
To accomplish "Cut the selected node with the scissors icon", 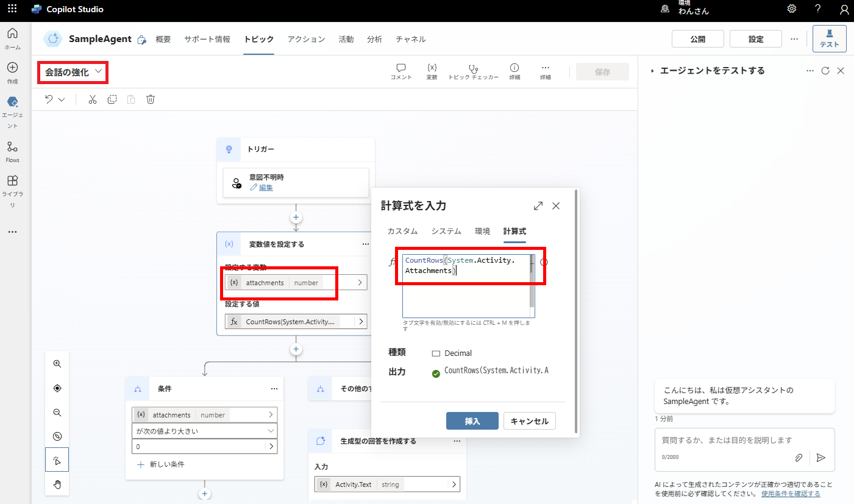I will point(92,99).
